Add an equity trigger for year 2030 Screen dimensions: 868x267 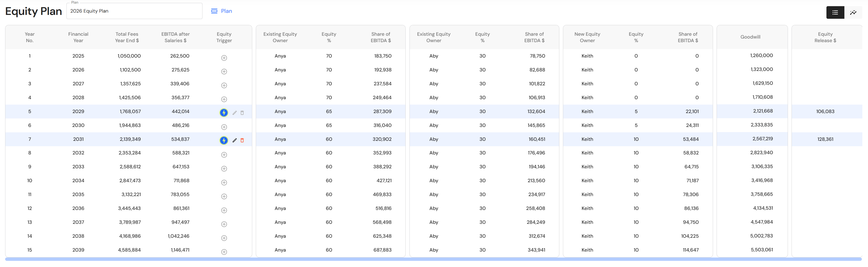[x=224, y=127]
